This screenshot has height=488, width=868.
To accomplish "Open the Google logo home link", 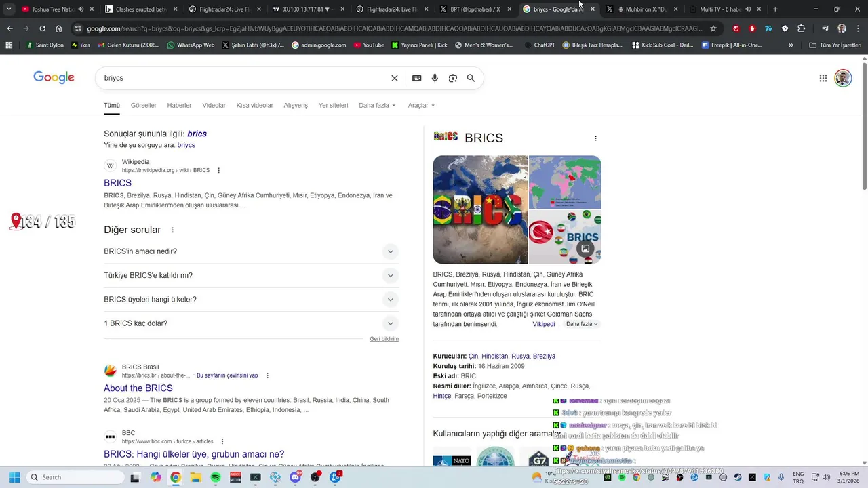I will click(54, 77).
